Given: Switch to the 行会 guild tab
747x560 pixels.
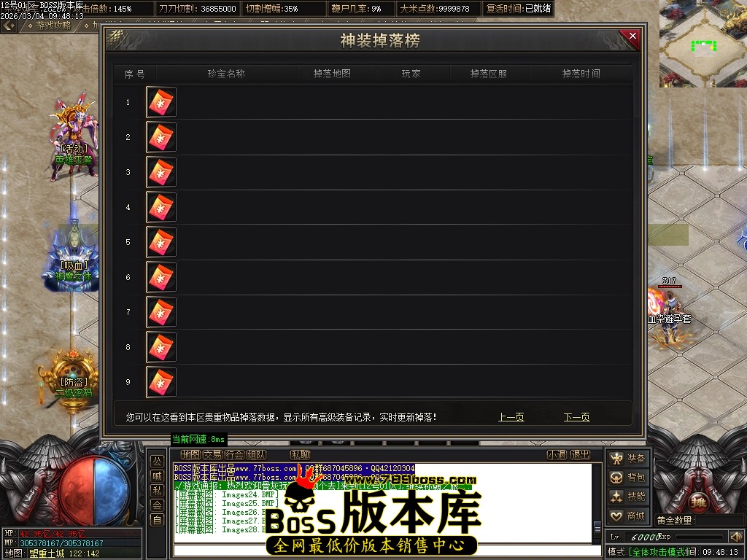Looking at the screenshot, I should pos(234,455).
